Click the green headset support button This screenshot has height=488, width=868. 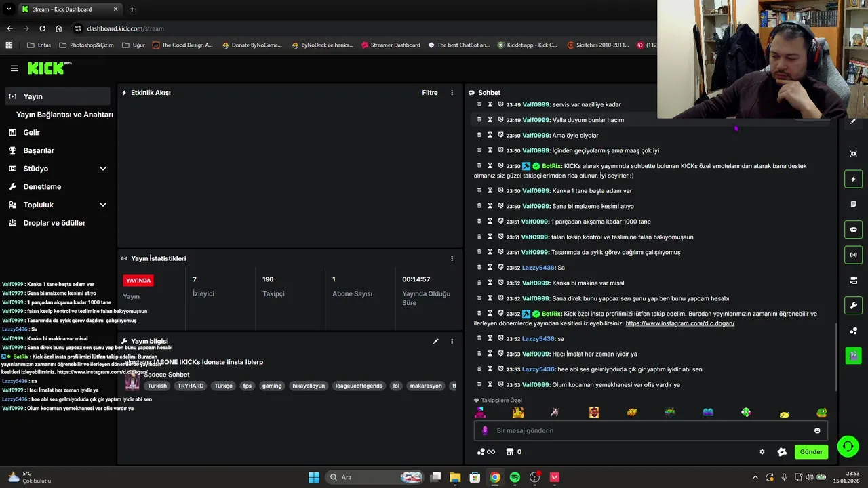[848, 446]
